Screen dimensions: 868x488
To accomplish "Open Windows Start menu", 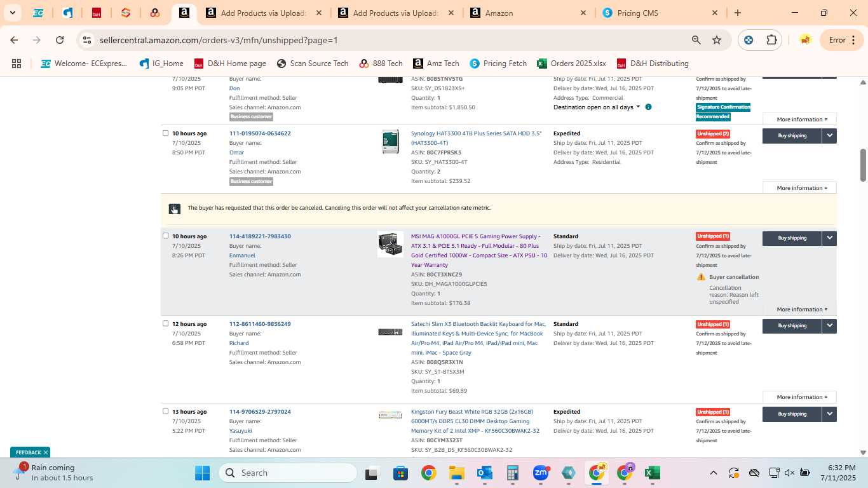I will click(x=202, y=473).
